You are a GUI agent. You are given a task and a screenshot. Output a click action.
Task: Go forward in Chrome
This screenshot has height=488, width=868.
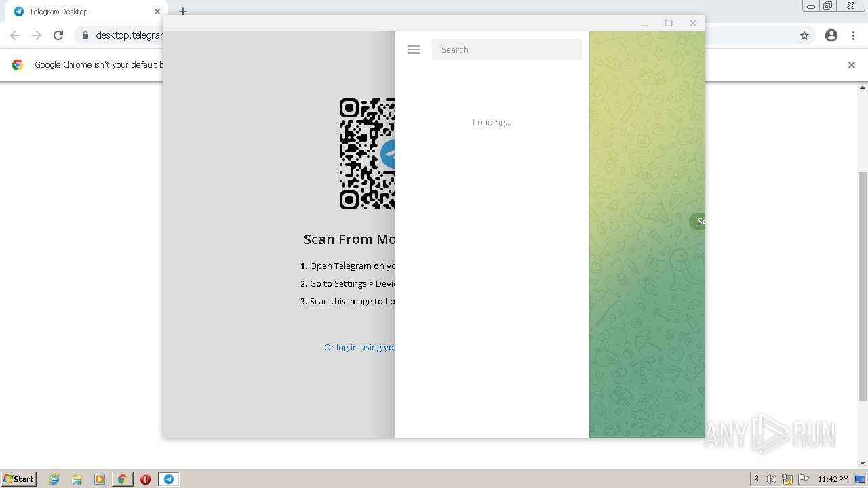37,35
